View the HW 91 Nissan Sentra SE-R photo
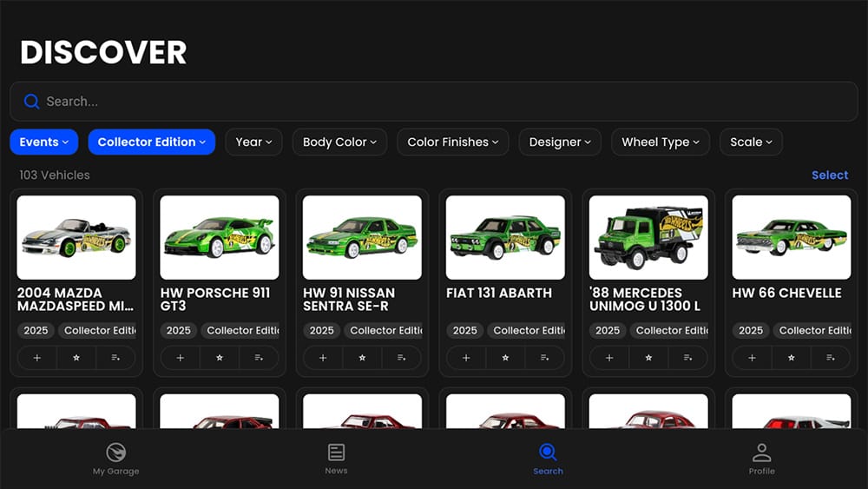Screen dimensions: 868x489 (x=362, y=237)
